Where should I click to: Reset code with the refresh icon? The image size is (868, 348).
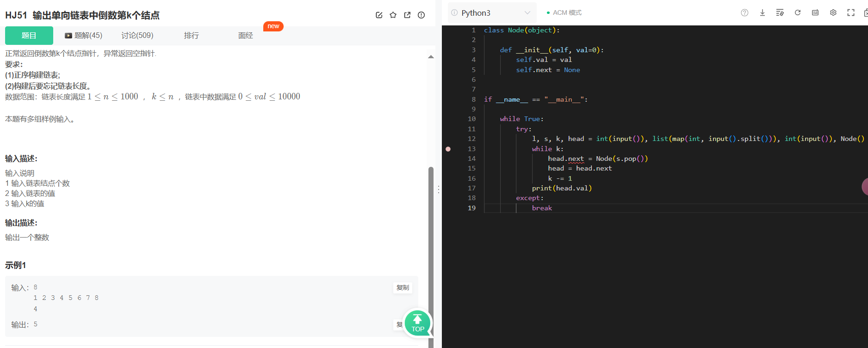tap(798, 13)
